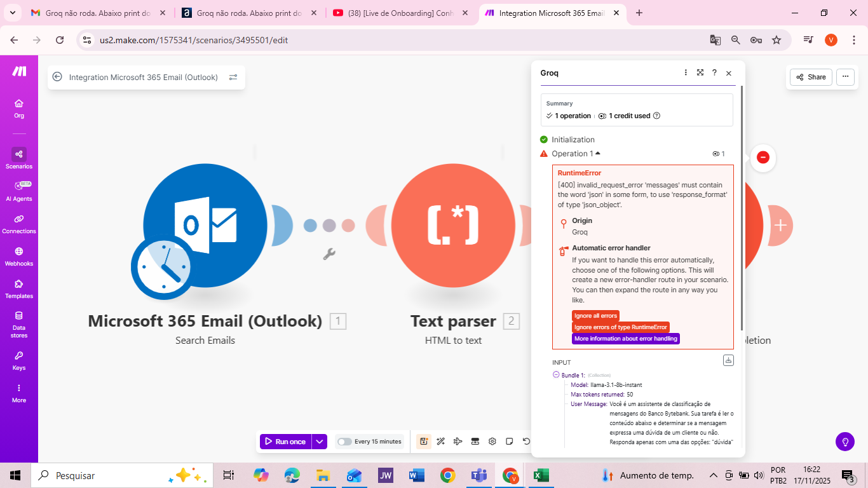Click the plus button to add module

click(780, 225)
